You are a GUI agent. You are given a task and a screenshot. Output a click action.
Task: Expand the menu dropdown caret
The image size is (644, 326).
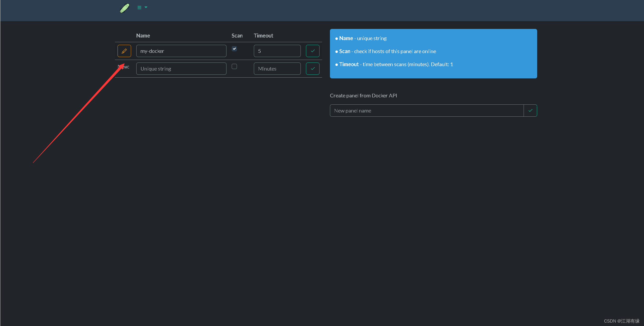(x=146, y=7)
